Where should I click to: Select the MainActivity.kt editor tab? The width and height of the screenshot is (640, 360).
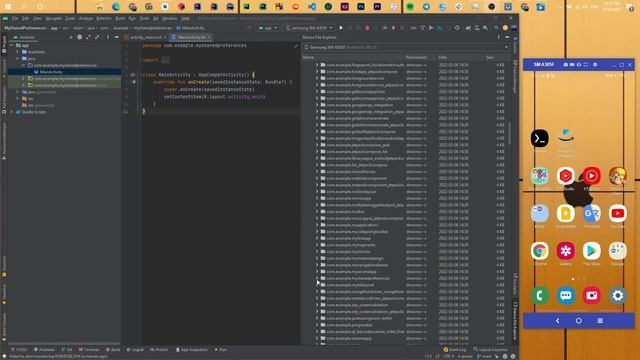tap(191, 37)
